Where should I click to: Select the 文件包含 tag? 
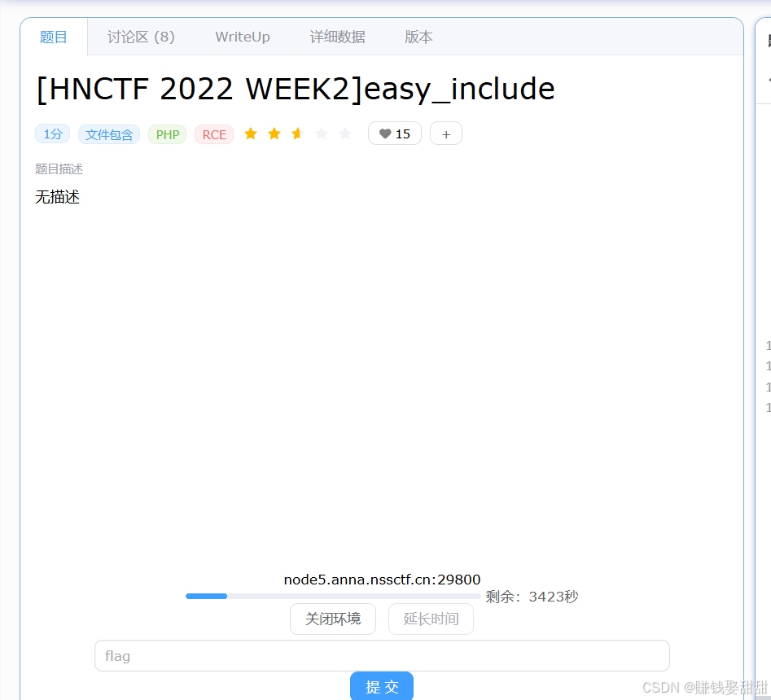click(x=109, y=134)
